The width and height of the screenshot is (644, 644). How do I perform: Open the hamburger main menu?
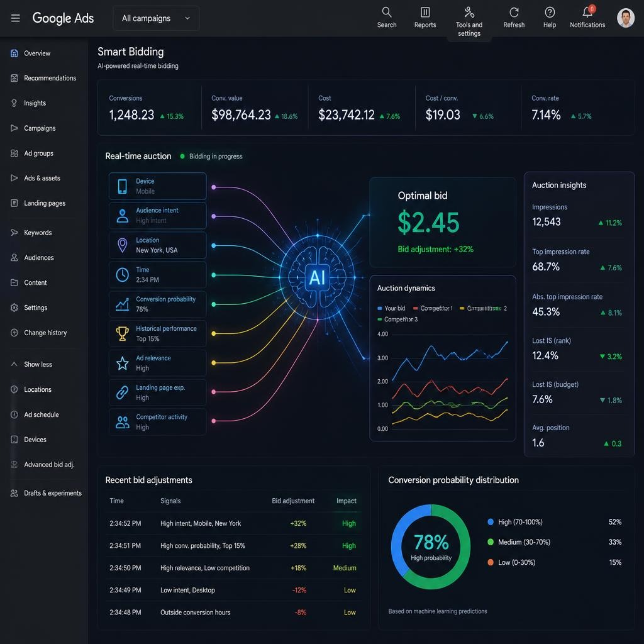pyautogui.click(x=15, y=18)
